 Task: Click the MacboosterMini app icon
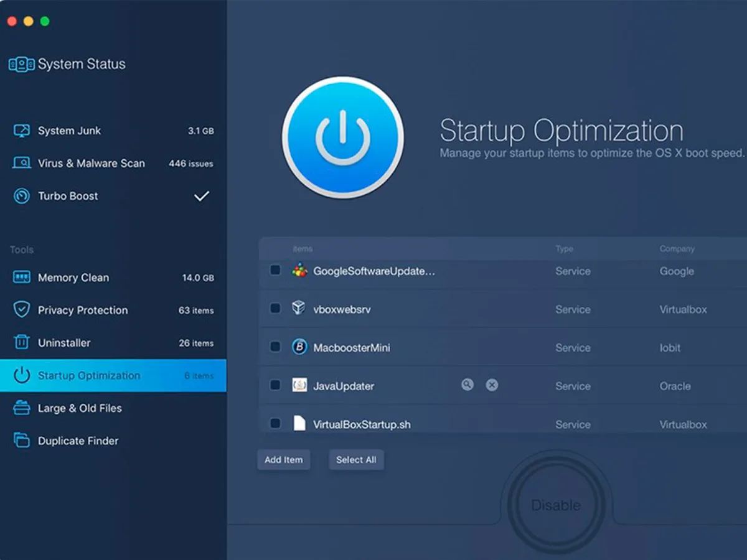(299, 347)
